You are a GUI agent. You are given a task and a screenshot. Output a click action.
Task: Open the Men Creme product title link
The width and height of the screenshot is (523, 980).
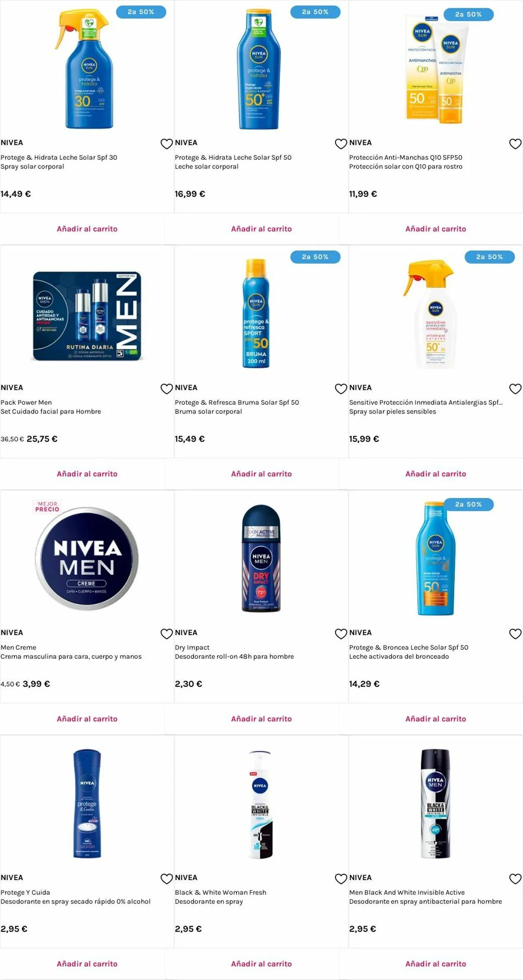(18, 647)
